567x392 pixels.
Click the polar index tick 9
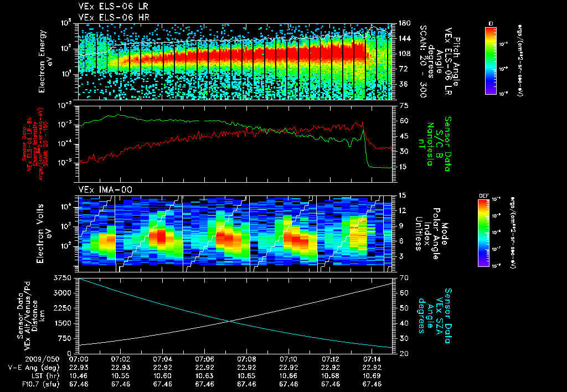(x=401, y=226)
